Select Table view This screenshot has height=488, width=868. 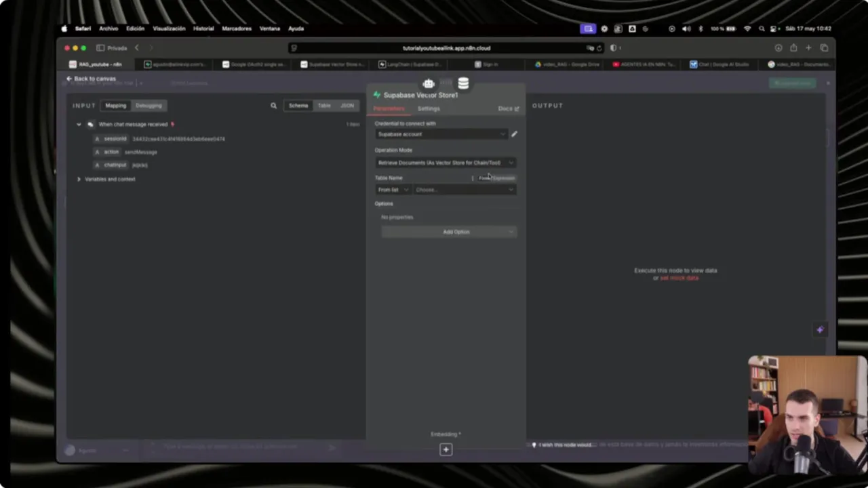click(x=324, y=106)
